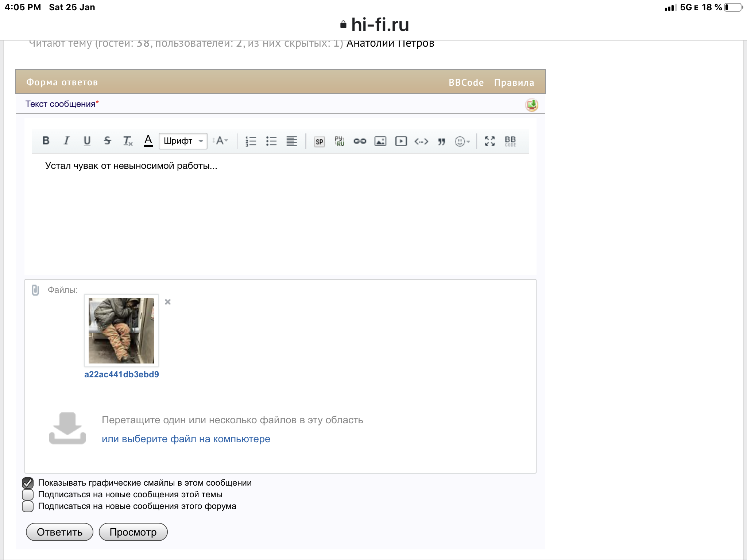The height and width of the screenshot is (560, 747).
Task: Open text color picker A icon
Action: (x=148, y=141)
